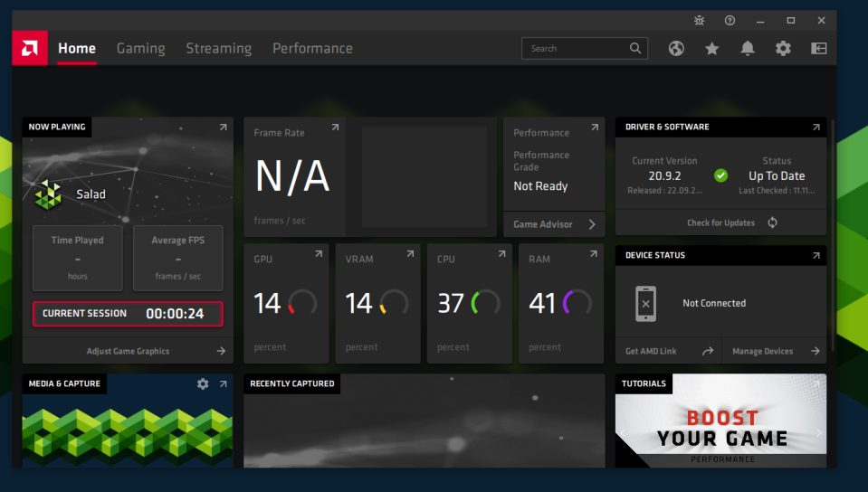Click the Not Connected status text
868x492 pixels.
coord(713,303)
